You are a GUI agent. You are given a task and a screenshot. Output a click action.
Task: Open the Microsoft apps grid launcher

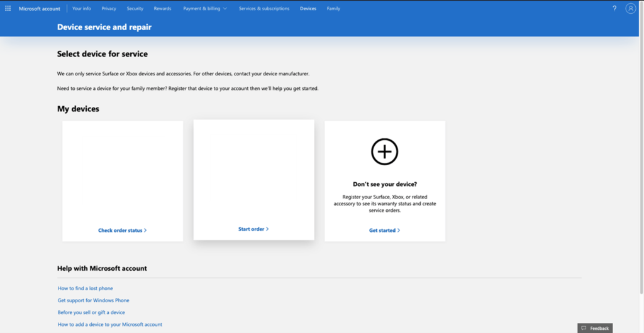click(8, 8)
